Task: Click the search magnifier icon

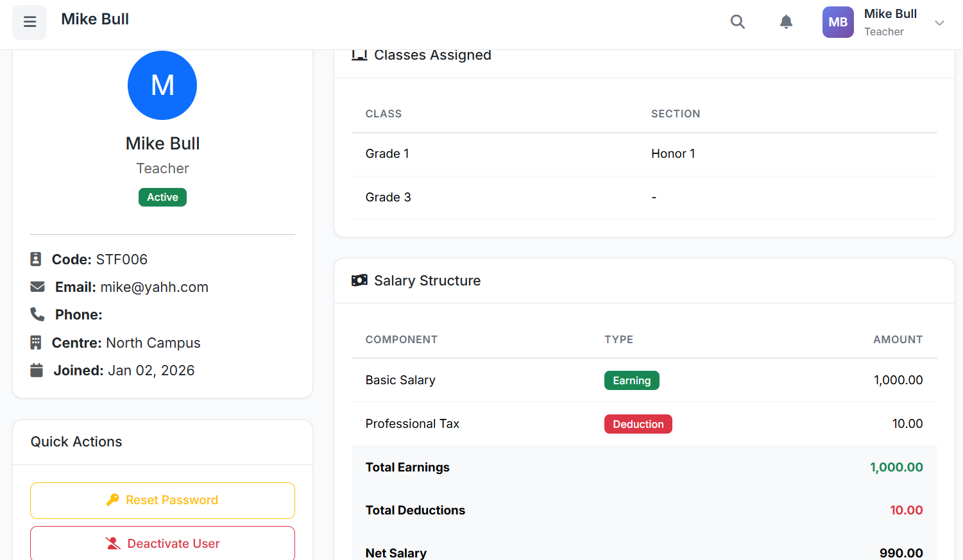Action: pos(737,22)
